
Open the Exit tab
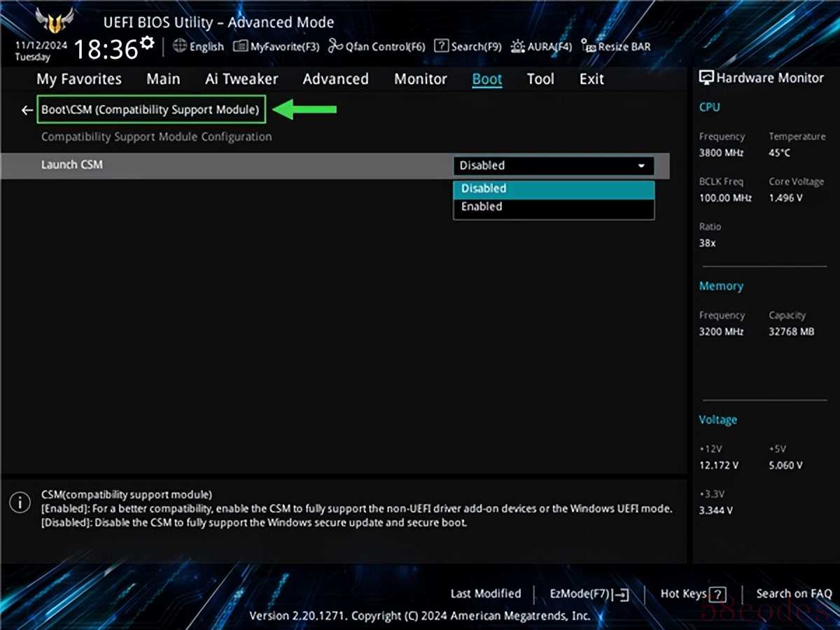click(591, 79)
